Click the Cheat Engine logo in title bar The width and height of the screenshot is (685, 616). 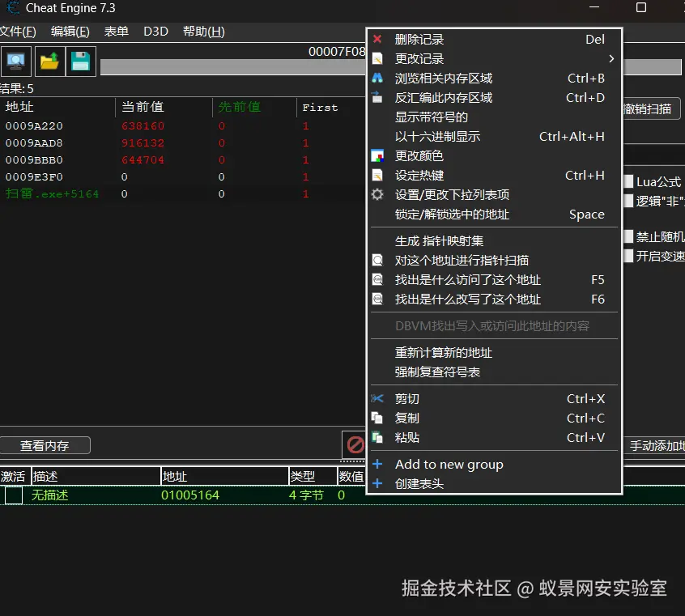click(14, 8)
